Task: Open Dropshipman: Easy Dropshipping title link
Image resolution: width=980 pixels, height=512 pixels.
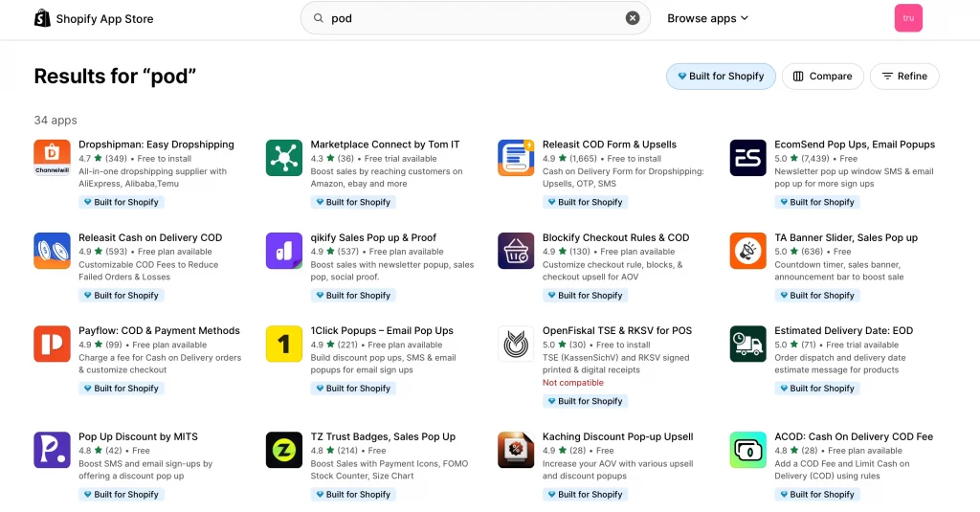Action: tap(156, 145)
